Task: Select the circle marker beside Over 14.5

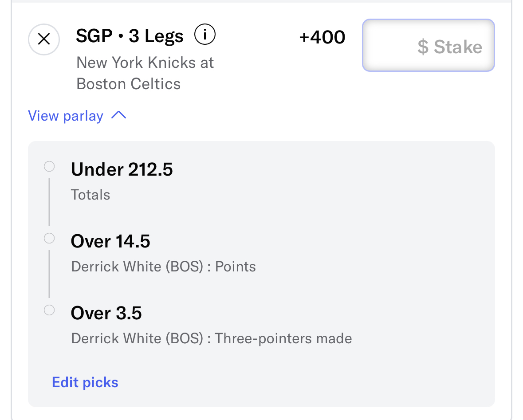Action: tap(49, 239)
